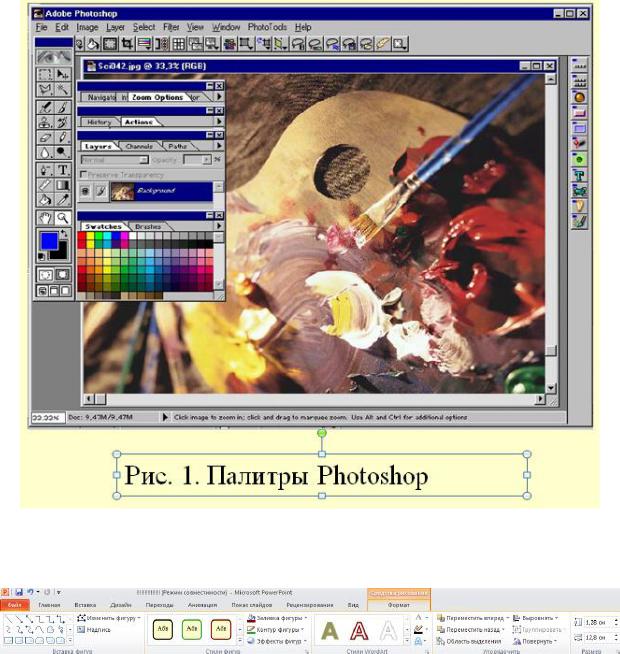Screen dimensions: 620x654
Task: Select the Eyedropper tool
Action: click(62, 200)
